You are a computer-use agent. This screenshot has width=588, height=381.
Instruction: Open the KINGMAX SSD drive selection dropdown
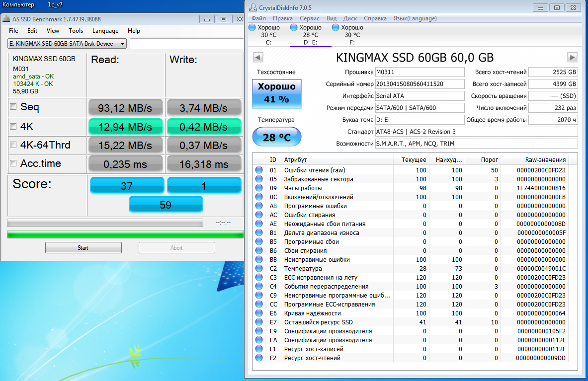pyautogui.click(x=67, y=44)
